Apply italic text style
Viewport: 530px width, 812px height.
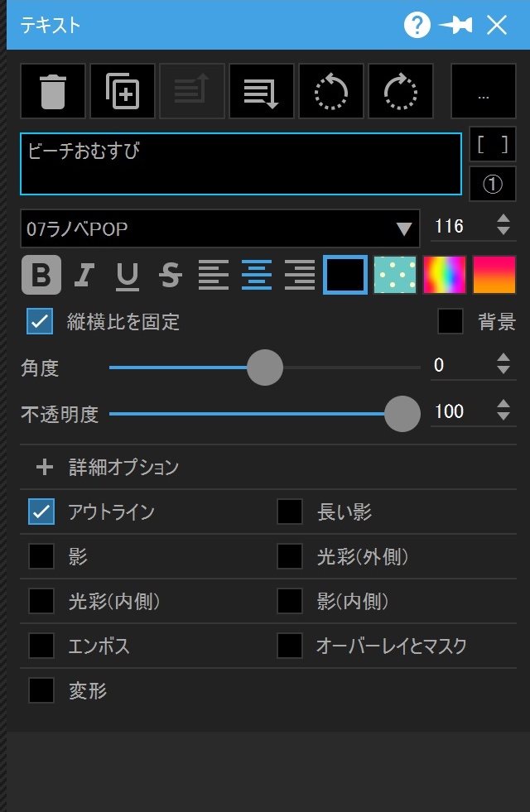click(x=84, y=275)
